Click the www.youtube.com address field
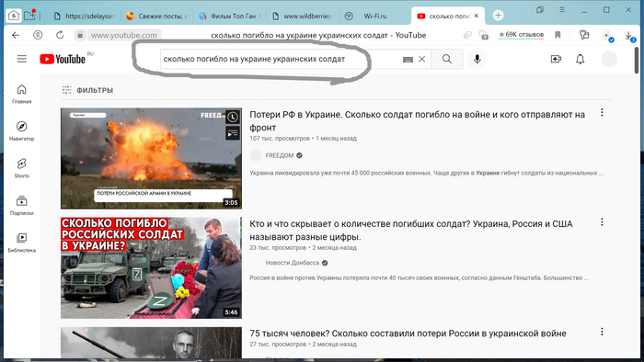The image size is (644, 362). [124, 35]
